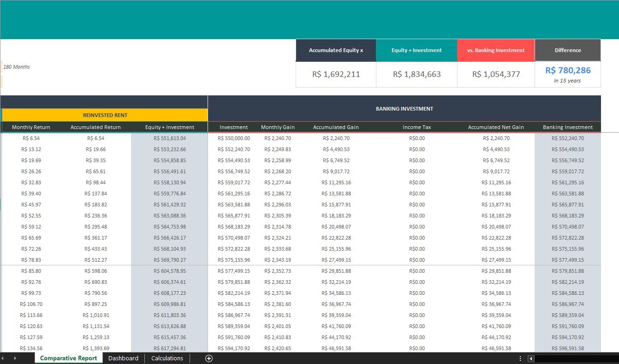Select the vs. Banking Investment red header
The width and height of the screenshot is (619, 364).
tap(496, 50)
